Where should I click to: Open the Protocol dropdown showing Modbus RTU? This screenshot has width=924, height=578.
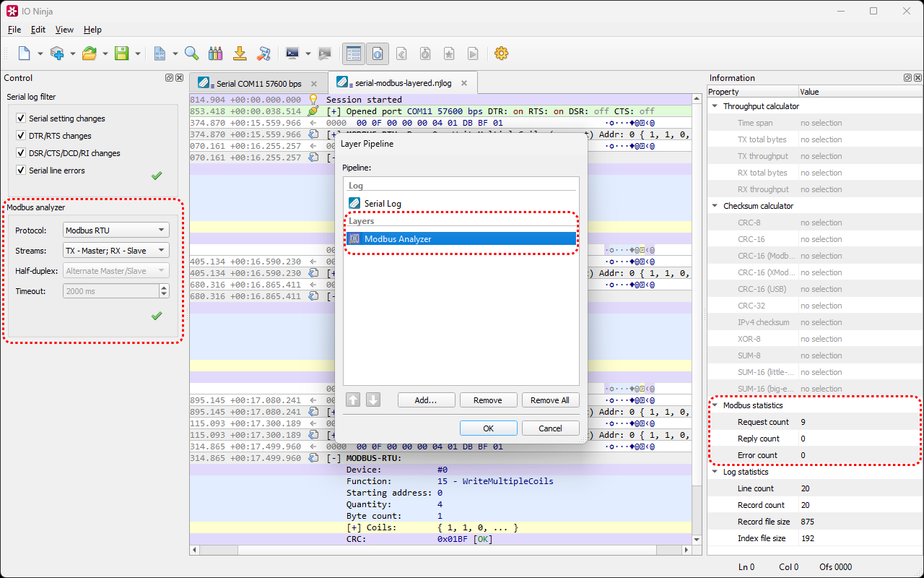[x=115, y=230]
